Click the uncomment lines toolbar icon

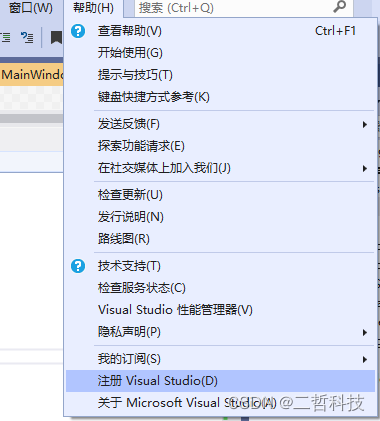click(x=27, y=37)
